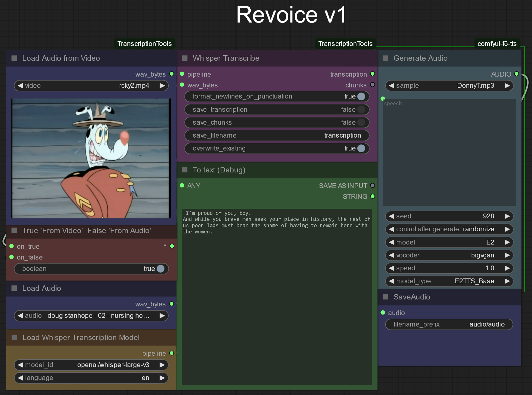Click the save_filename field showing transcription
532x395 pixels.
[x=277, y=135]
